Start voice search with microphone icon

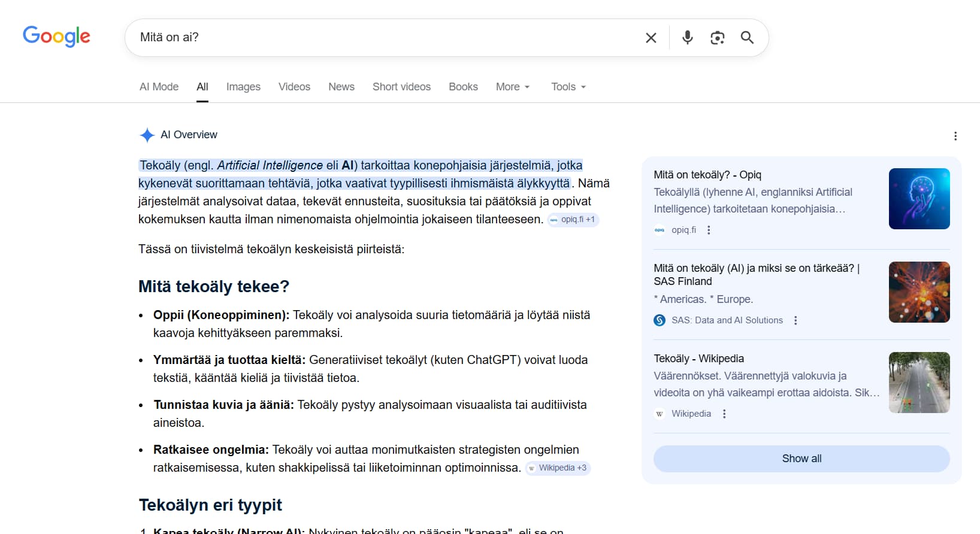point(687,38)
